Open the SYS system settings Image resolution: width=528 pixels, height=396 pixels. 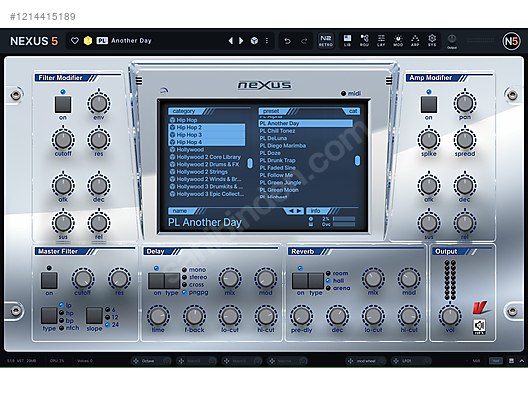(432, 40)
